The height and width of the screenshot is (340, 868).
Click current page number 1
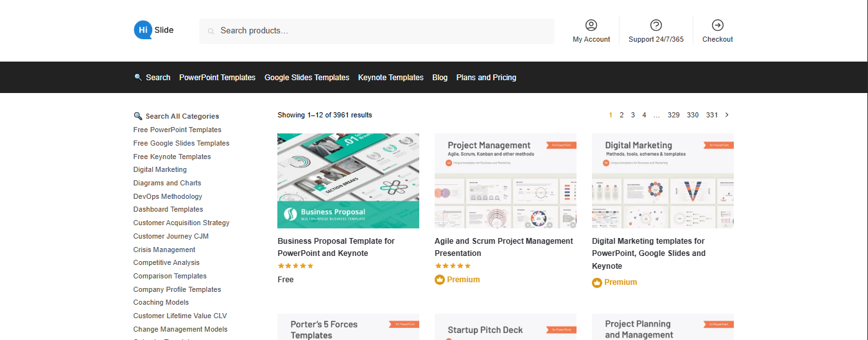click(x=611, y=115)
